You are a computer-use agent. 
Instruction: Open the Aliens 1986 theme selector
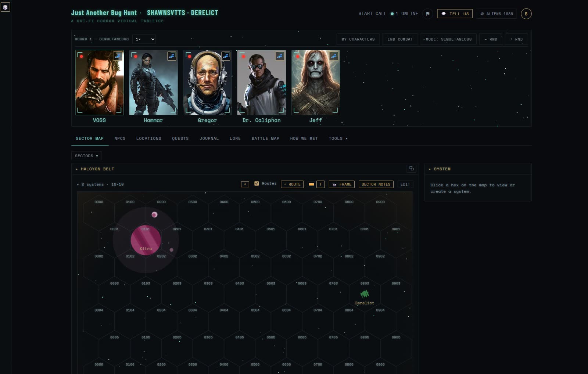pyautogui.click(x=497, y=14)
